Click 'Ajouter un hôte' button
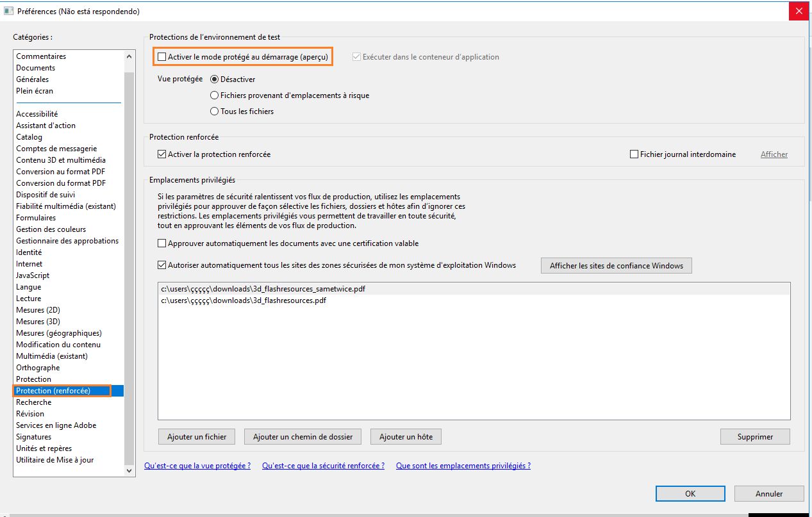812x517 pixels. click(x=406, y=437)
